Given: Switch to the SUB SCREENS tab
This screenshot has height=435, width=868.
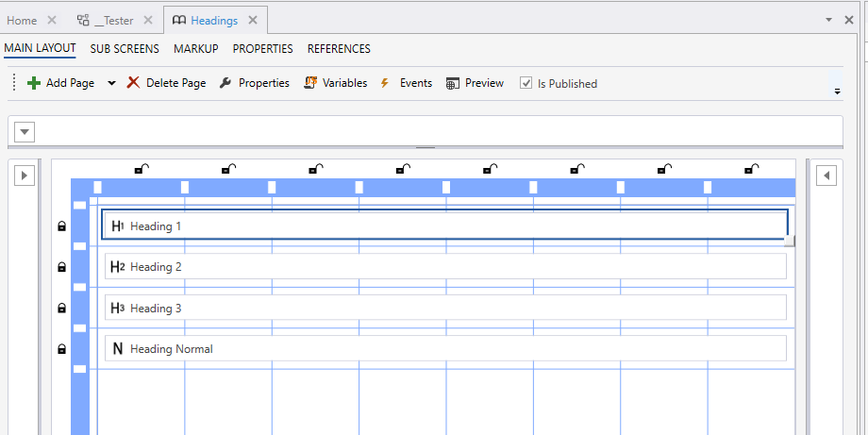Looking at the screenshot, I should pos(125,49).
